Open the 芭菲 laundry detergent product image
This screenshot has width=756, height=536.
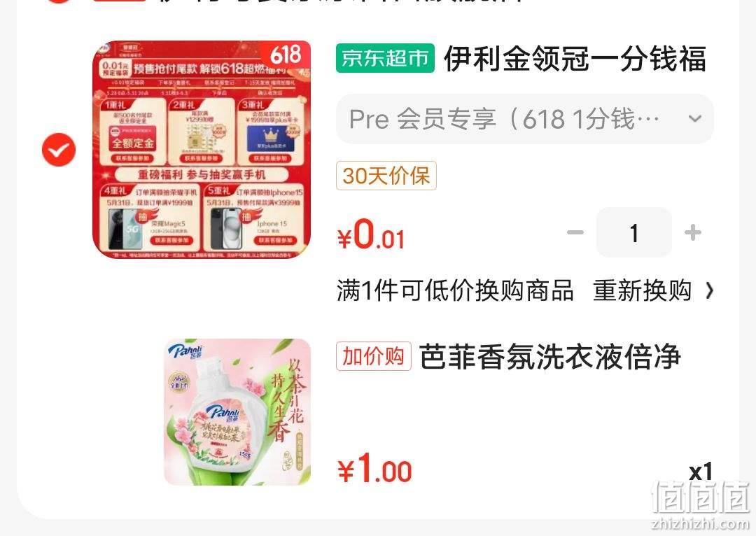pos(238,412)
